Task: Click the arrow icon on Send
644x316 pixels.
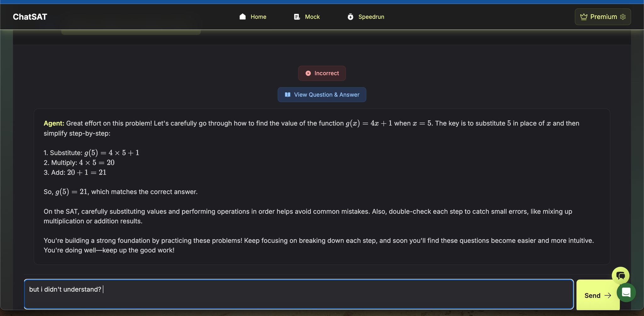Action: click(608, 296)
